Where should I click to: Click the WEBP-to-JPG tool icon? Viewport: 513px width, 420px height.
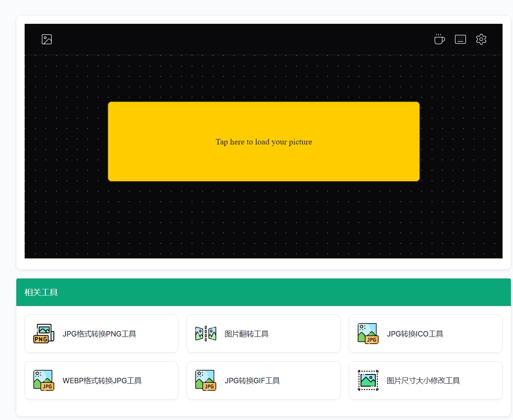pyautogui.click(x=44, y=380)
